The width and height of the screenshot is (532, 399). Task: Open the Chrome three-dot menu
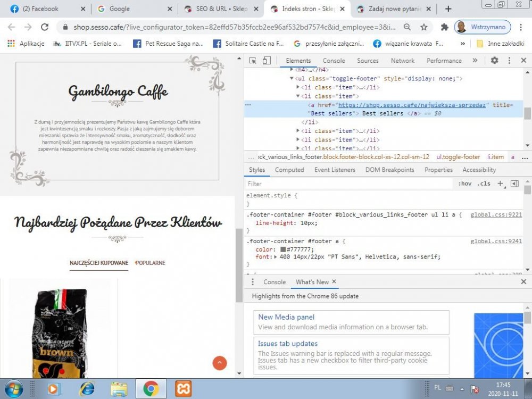[521, 27]
